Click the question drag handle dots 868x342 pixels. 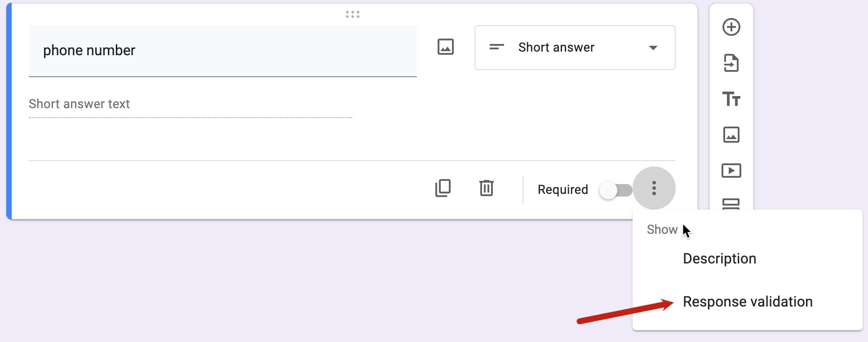pyautogui.click(x=353, y=14)
